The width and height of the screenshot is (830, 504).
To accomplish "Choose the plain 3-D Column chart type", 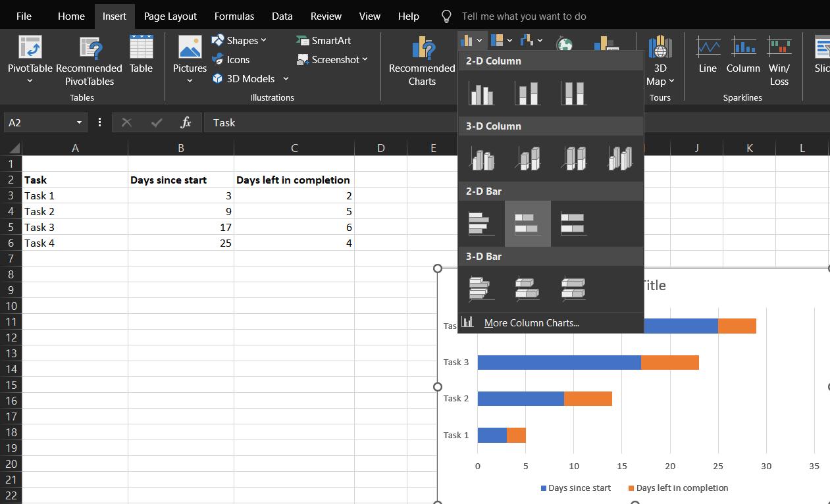I will point(619,158).
